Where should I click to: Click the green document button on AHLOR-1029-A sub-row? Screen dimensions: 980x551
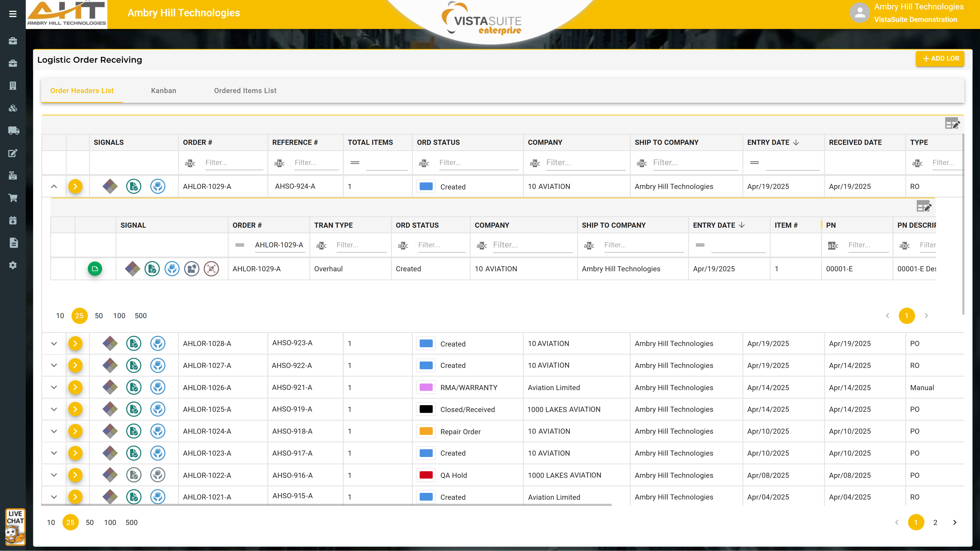tap(95, 269)
